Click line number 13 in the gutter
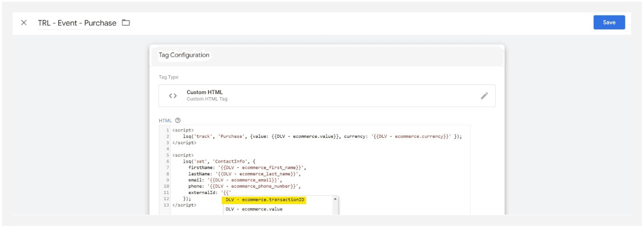Image resolution: width=644 pixels, height=228 pixels. point(167,205)
